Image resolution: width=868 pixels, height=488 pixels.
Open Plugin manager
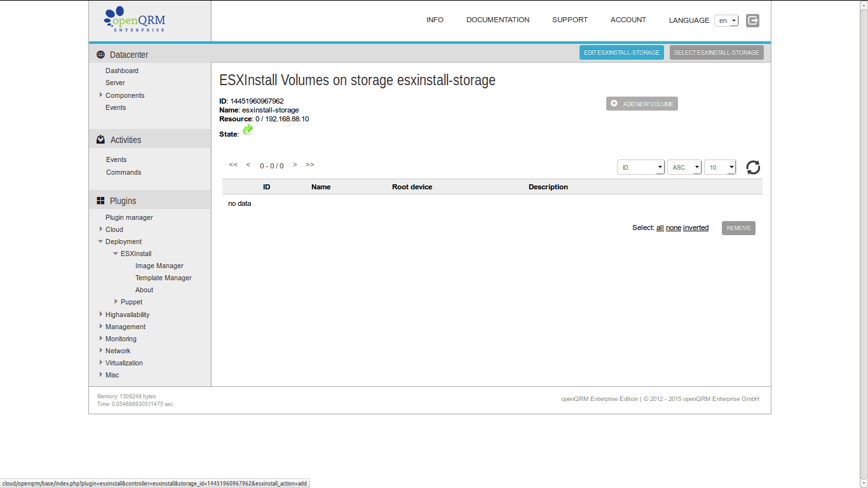point(129,217)
